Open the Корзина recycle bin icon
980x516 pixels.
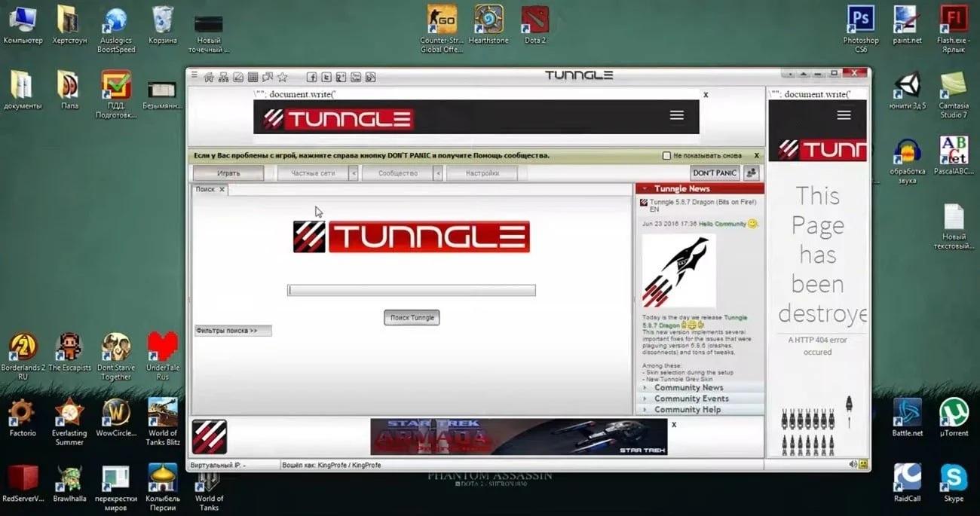click(x=162, y=25)
